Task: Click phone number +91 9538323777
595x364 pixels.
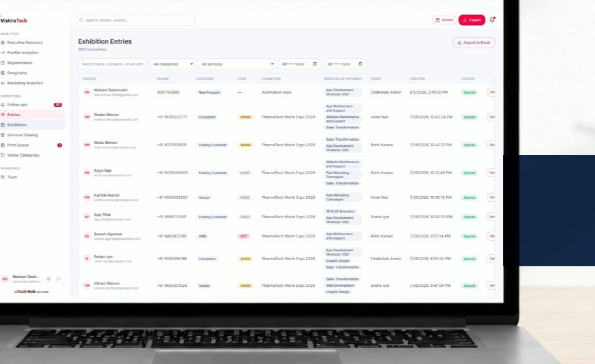Action: (172, 117)
